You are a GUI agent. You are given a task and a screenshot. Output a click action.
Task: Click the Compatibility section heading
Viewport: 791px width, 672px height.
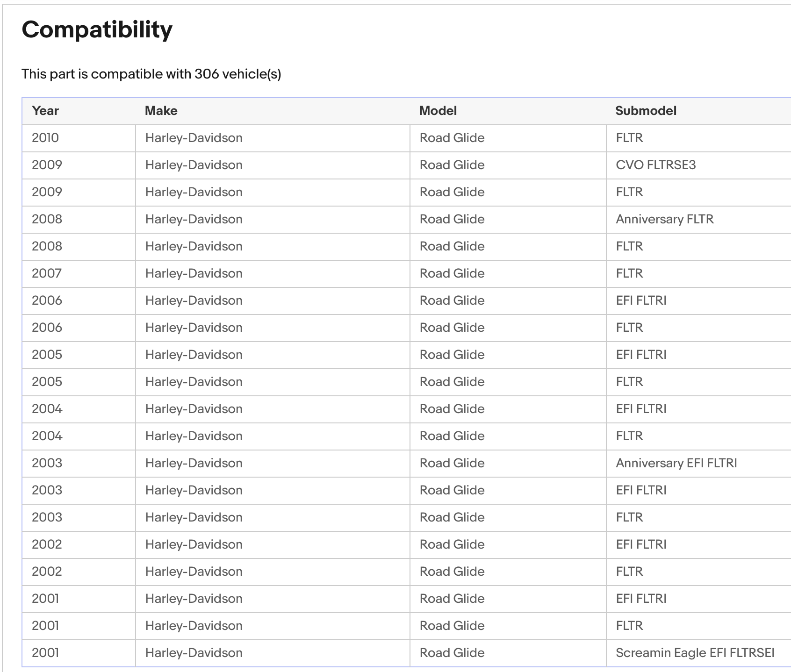pos(97,29)
